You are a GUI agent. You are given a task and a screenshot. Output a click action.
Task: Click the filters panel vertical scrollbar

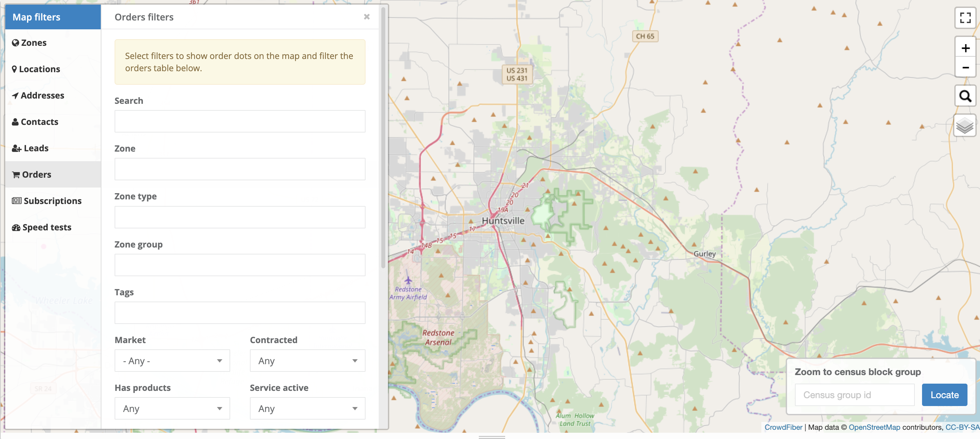coord(383,137)
